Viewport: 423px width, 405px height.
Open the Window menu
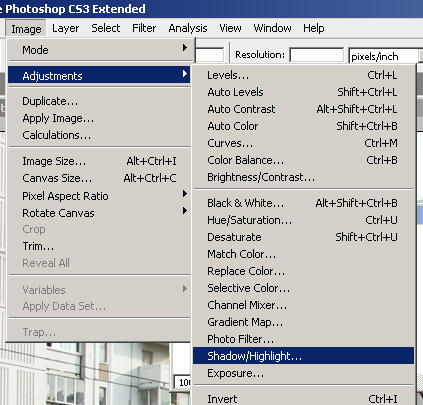tap(272, 29)
